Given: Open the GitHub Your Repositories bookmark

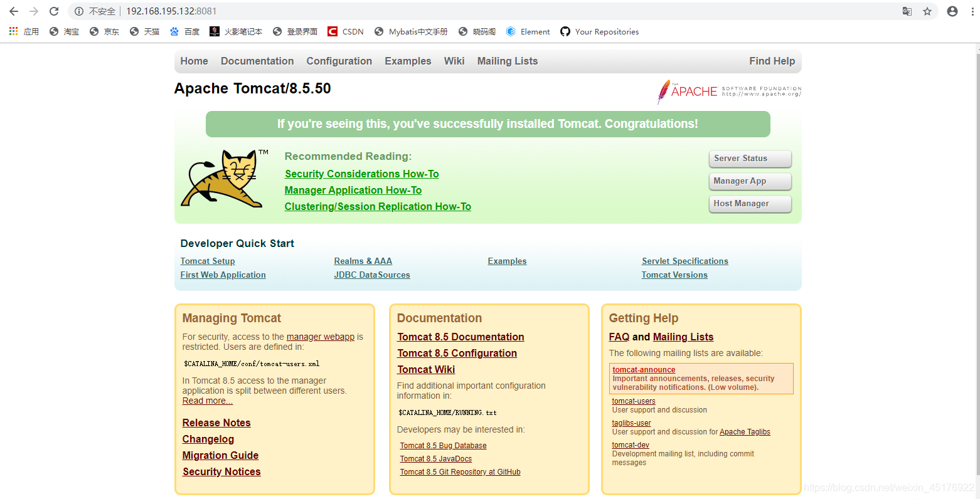Looking at the screenshot, I should tap(600, 31).
